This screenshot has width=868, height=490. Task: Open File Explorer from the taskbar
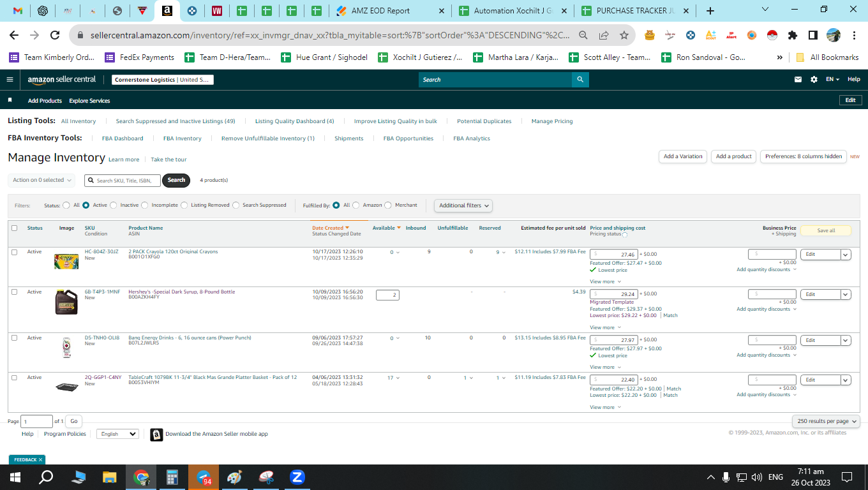click(110, 477)
